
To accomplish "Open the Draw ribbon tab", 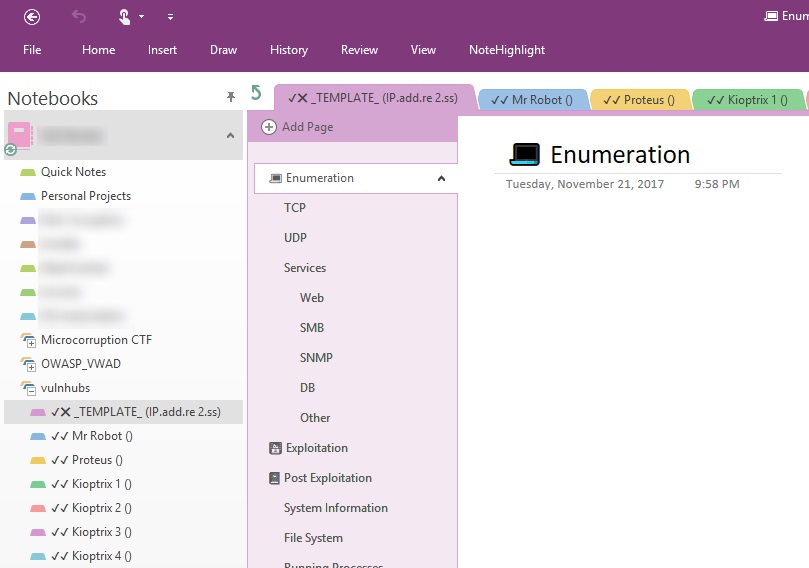I will pyautogui.click(x=223, y=50).
